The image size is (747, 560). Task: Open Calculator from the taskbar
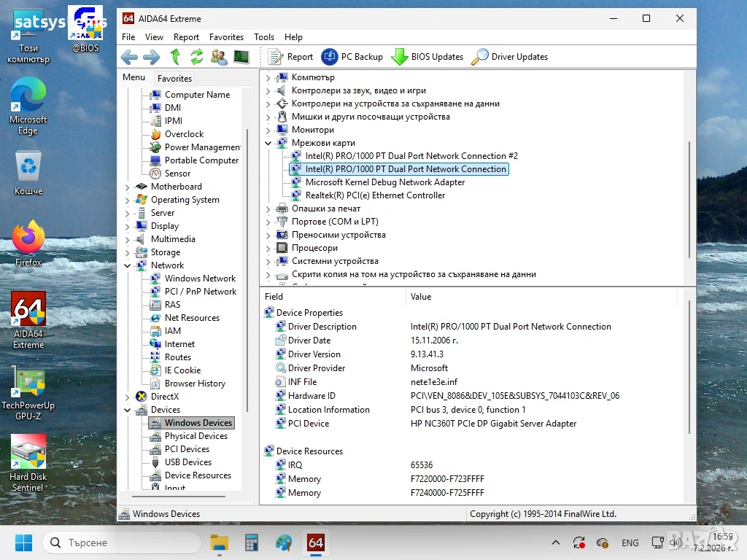pyautogui.click(x=252, y=542)
